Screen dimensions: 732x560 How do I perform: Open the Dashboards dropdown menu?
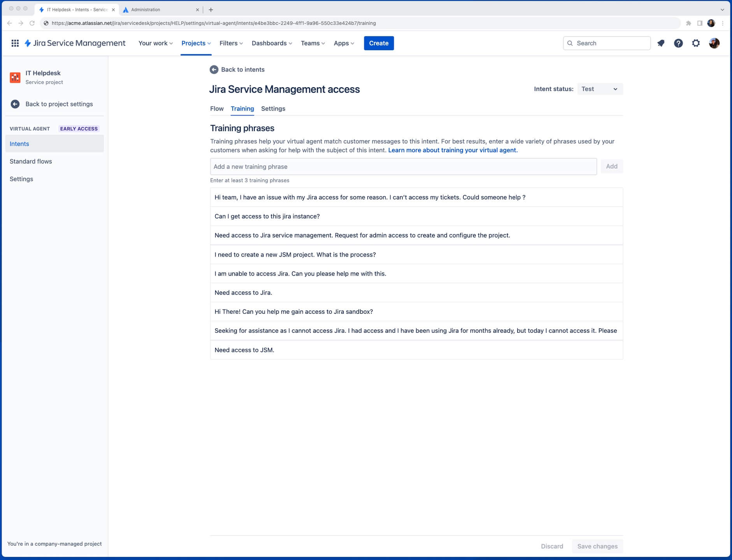pos(272,43)
